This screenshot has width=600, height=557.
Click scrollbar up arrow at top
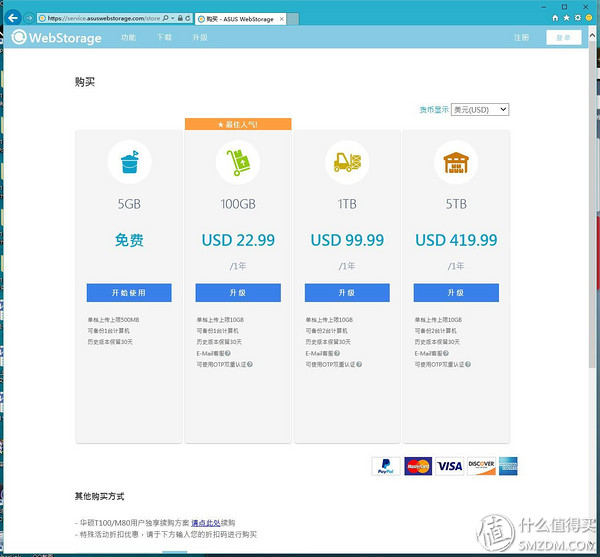(x=592, y=36)
